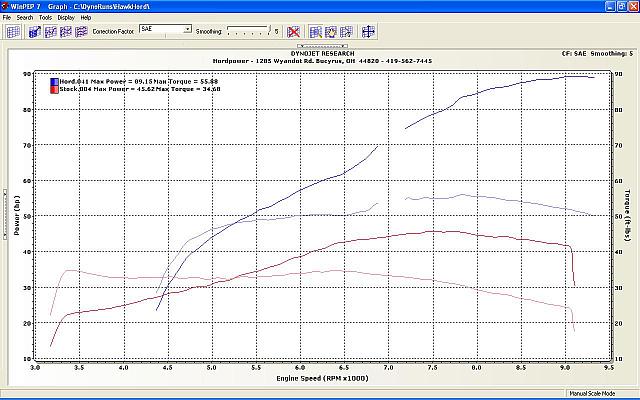Click the Stock.004 Max Power legend line
The width and height of the screenshot is (640, 400).
[x=140, y=89]
